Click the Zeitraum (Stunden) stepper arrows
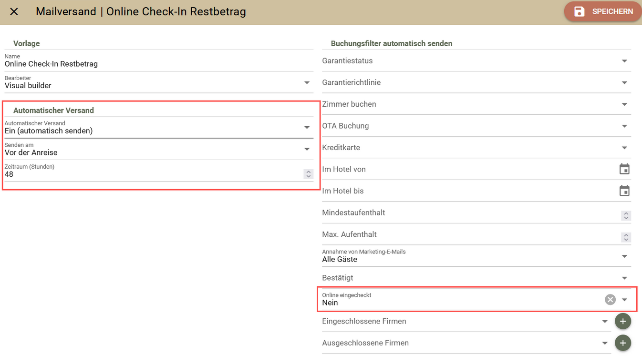 [308, 174]
